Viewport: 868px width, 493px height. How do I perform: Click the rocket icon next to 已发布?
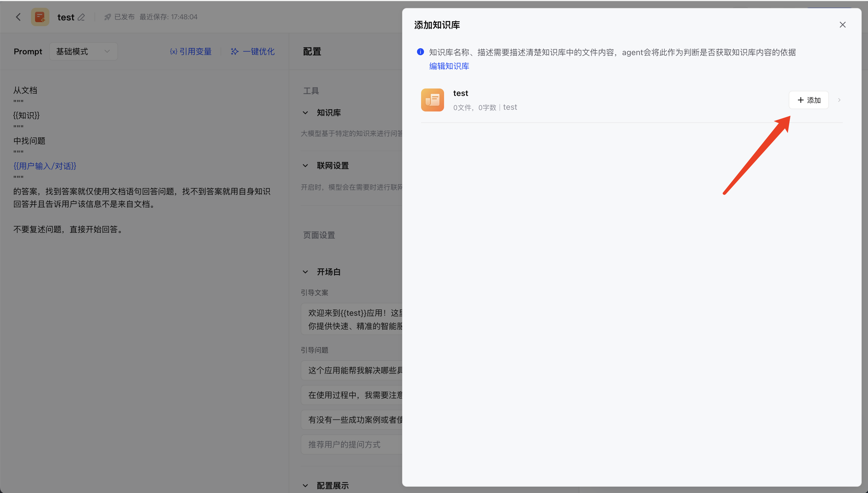coord(107,17)
